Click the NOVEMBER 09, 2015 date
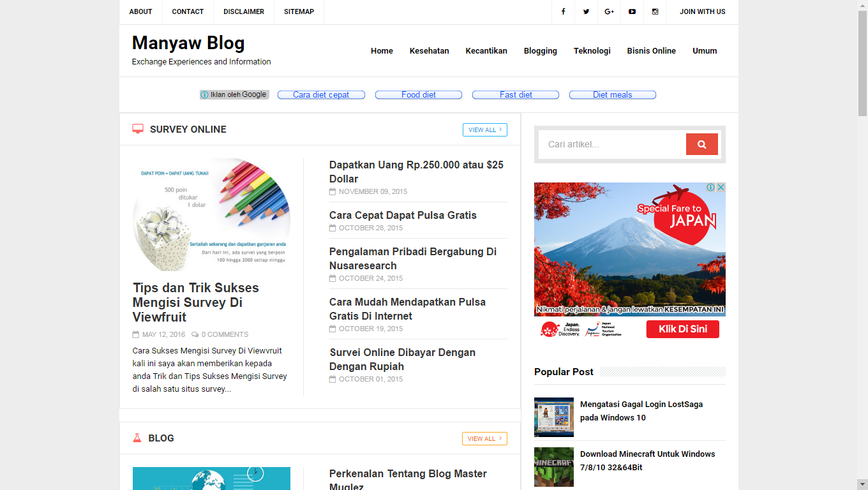 click(x=373, y=191)
